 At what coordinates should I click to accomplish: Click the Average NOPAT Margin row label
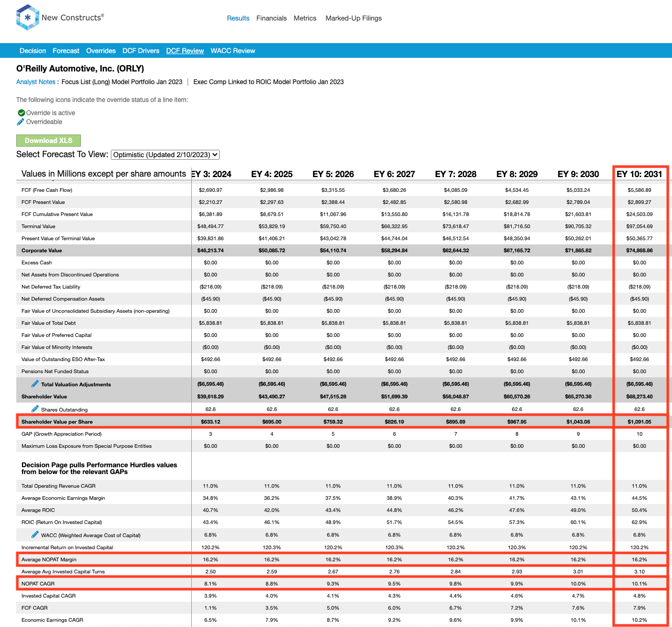(49, 560)
